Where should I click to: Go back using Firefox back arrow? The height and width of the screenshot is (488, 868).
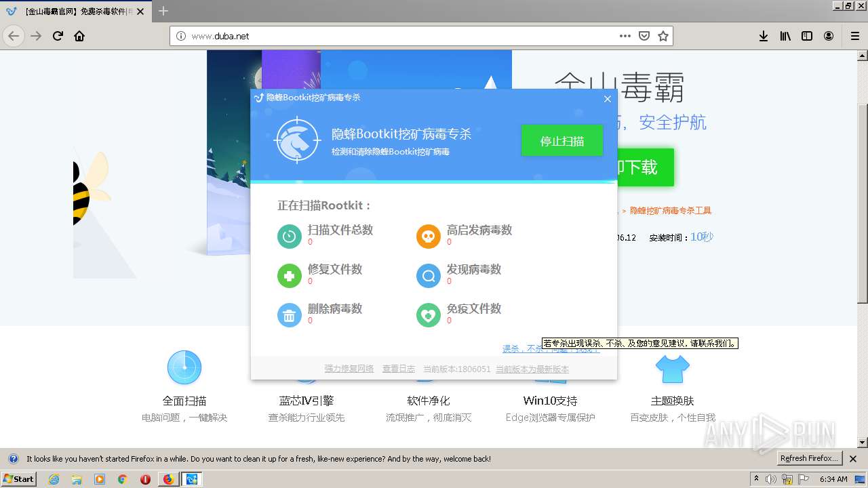click(14, 36)
